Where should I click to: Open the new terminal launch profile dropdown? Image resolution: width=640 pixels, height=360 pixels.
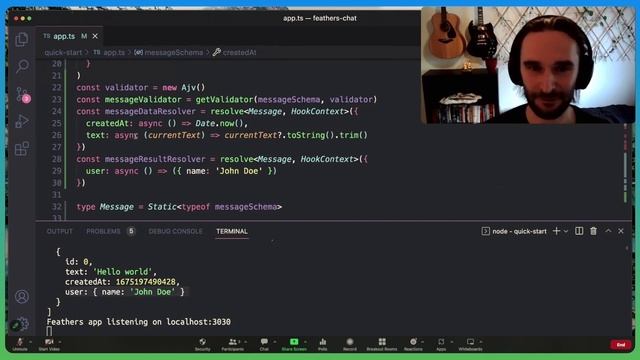(566, 231)
